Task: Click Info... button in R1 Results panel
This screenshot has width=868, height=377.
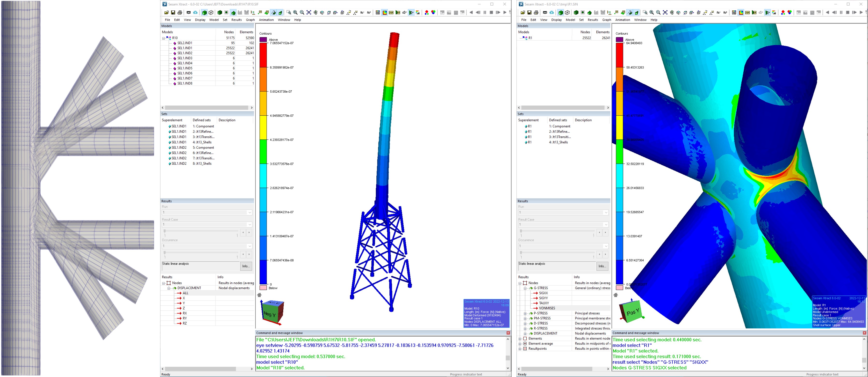Action: coord(602,266)
